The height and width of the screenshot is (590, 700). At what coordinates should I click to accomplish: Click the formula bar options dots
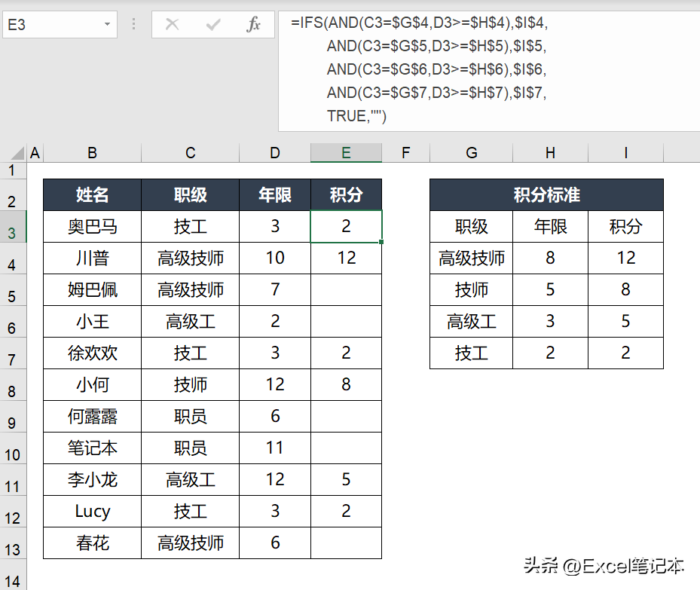click(133, 24)
